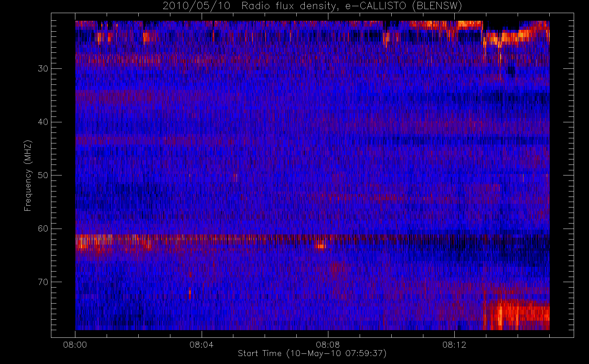Screen dimensions: 589x364
Task: Click the 30 MHz frequency tick label
Action: (43, 69)
